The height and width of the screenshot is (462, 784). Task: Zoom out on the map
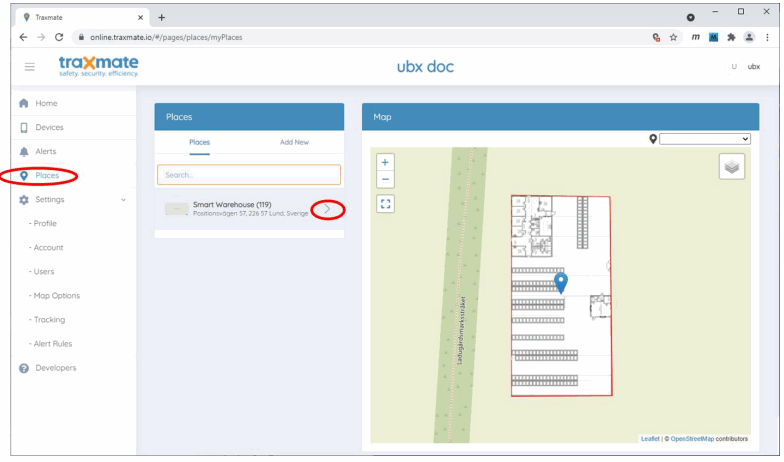click(x=385, y=180)
